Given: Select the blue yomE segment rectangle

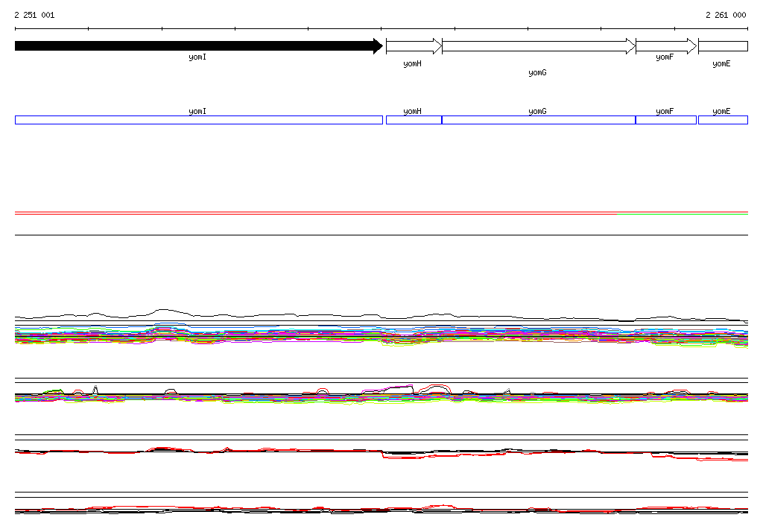Looking at the screenshot, I should [x=723, y=120].
